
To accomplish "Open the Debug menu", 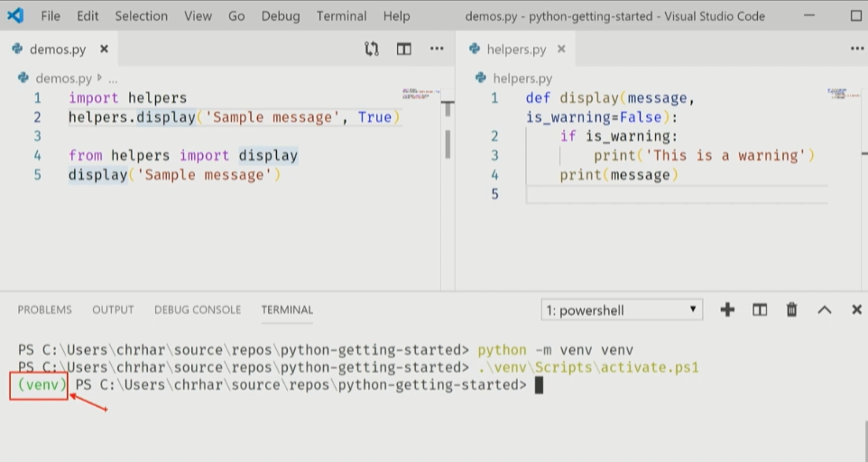I will click(x=281, y=16).
